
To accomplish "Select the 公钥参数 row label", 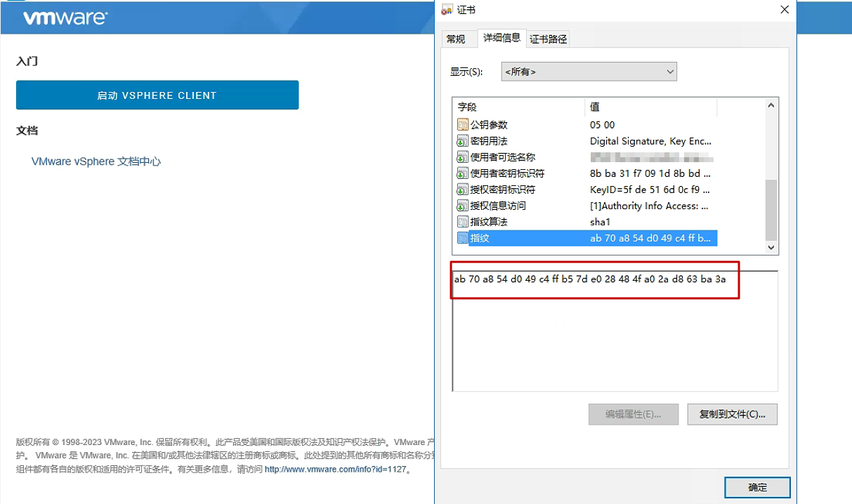I will [489, 125].
